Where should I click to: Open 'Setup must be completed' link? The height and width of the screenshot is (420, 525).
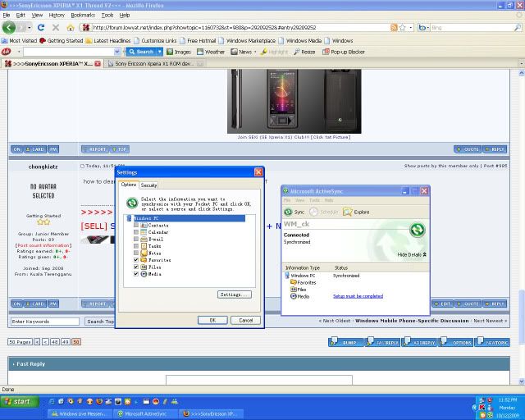358,296
